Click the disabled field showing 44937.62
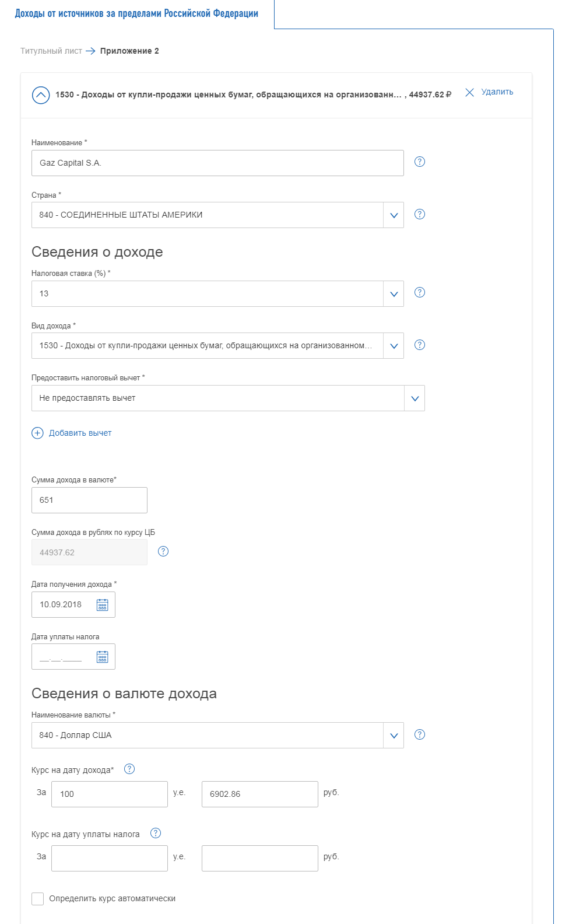This screenshot has height=924, width=583. [x=89, y=552]
